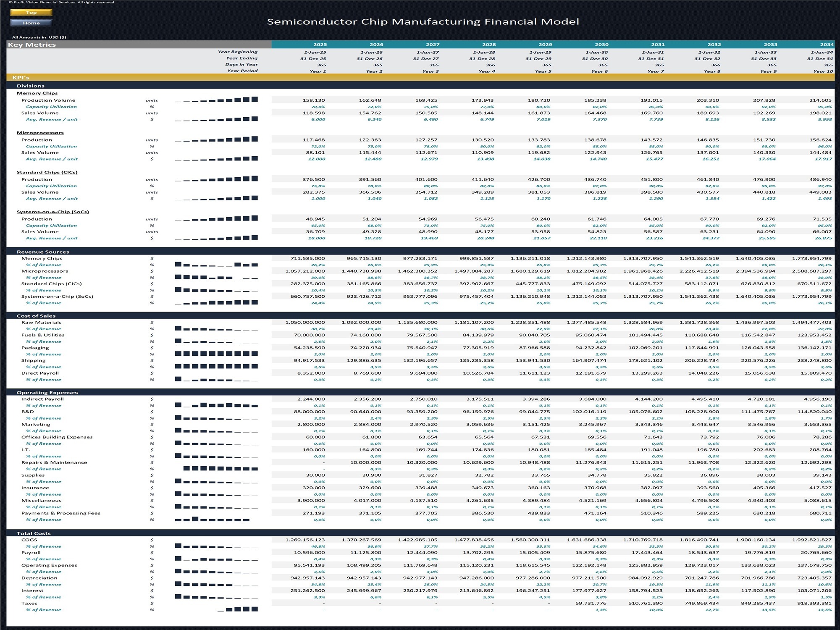Select year ending 31-Dec-30 cell
Viewport: 840px width, 630px height.
click(x=595, y=59)
